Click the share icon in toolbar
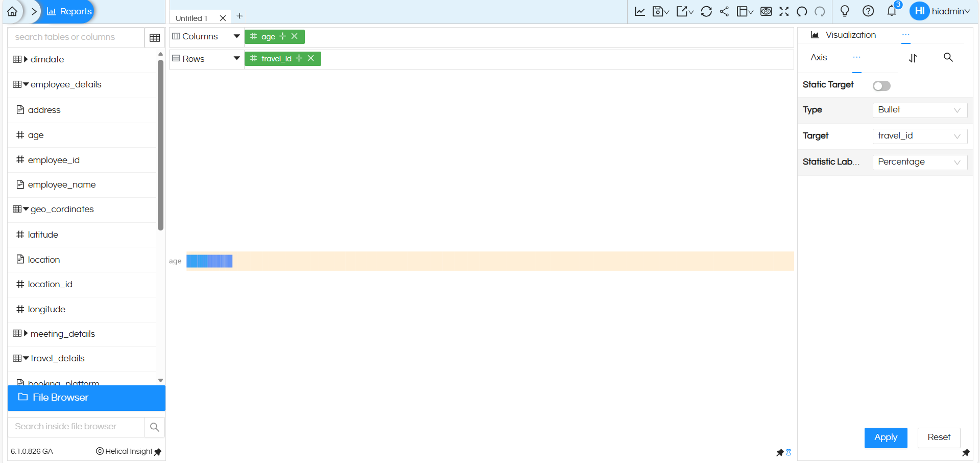This screenshot has width=980, height=463. point(724,11)
